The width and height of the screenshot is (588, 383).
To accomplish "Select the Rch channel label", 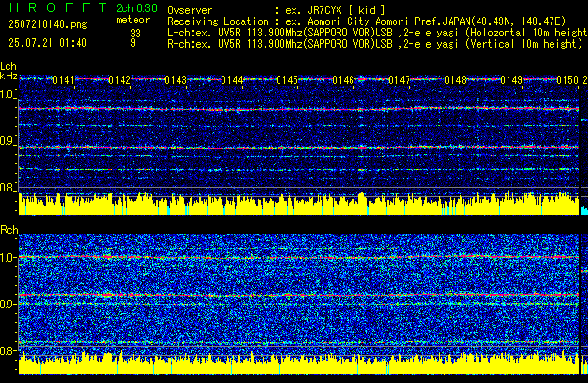I will (9, 230).
